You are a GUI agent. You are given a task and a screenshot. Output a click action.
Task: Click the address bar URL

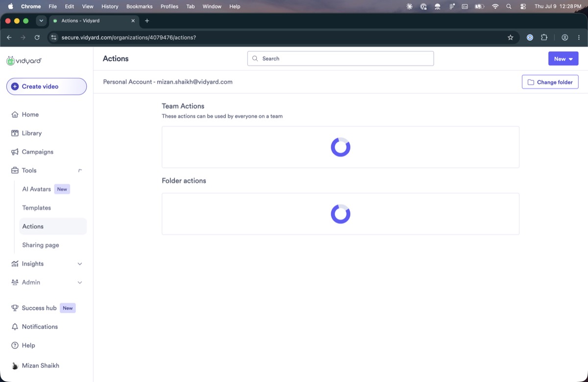coord(128,37)
